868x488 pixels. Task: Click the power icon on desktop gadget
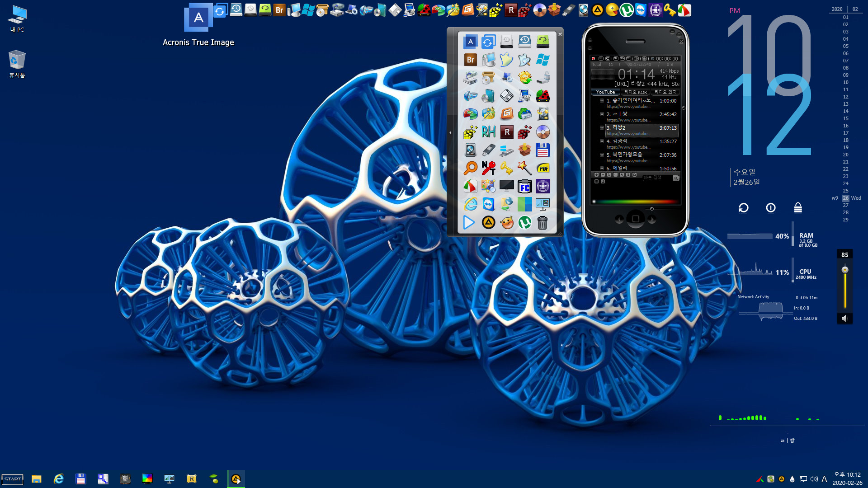tap(771, 208)
